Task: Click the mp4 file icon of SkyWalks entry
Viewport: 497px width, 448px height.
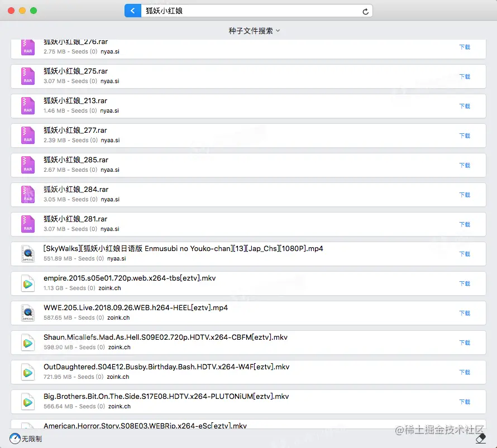Action: [x=28, y=254]
